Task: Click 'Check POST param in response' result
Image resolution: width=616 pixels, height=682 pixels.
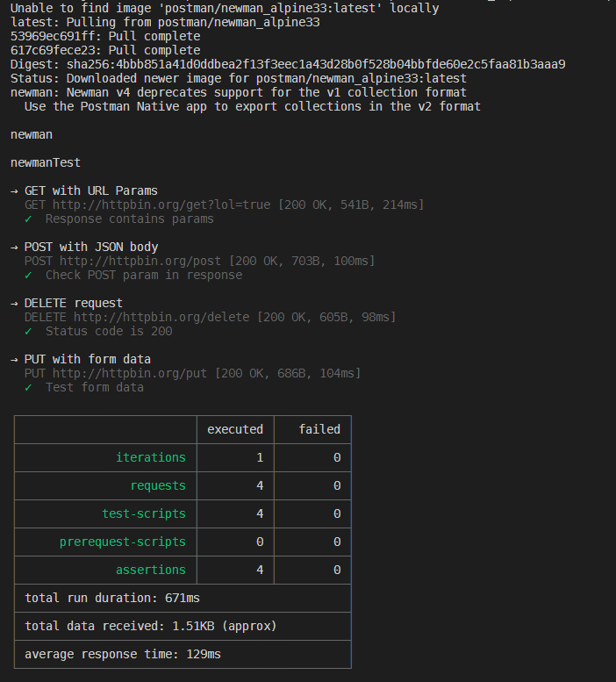Action: click(144, 275)
